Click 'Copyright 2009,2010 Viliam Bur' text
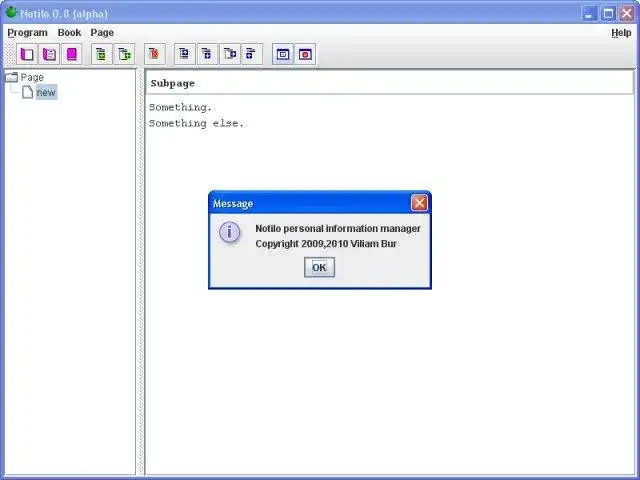640x480 pixels. [326, 244]
